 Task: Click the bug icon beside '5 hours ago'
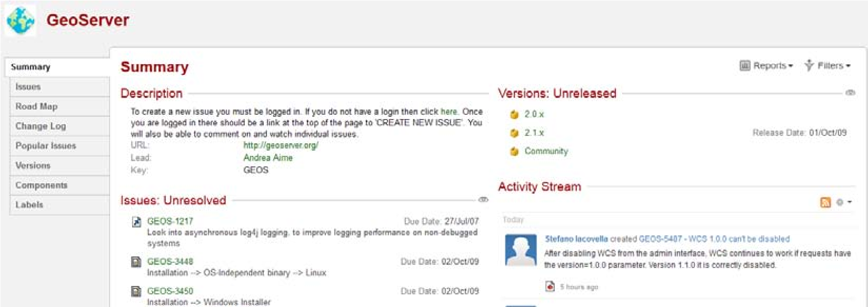point(550,286)
